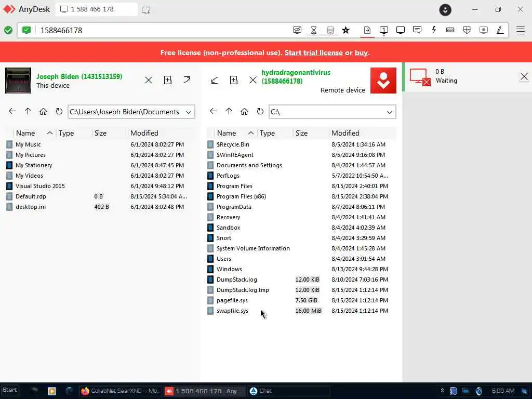
Task: Close the waiting transfer panel
Action: point(524,77)
